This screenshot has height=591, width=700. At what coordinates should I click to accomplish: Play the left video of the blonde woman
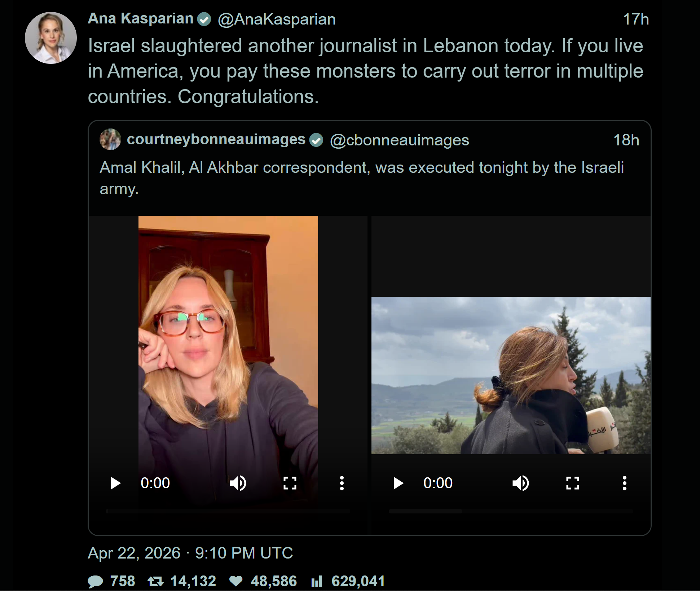[115, 483]
